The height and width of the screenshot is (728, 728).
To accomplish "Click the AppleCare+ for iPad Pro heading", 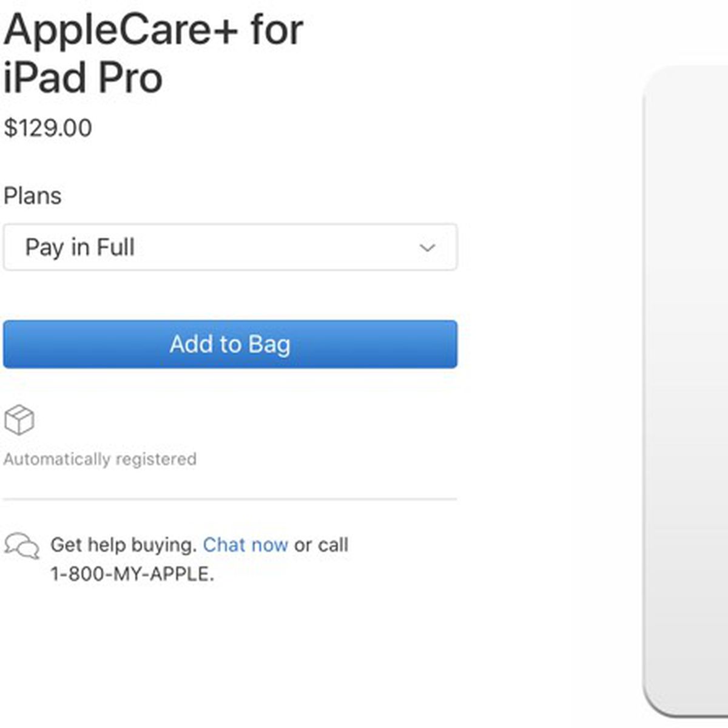I will click(x=153, y=30).
